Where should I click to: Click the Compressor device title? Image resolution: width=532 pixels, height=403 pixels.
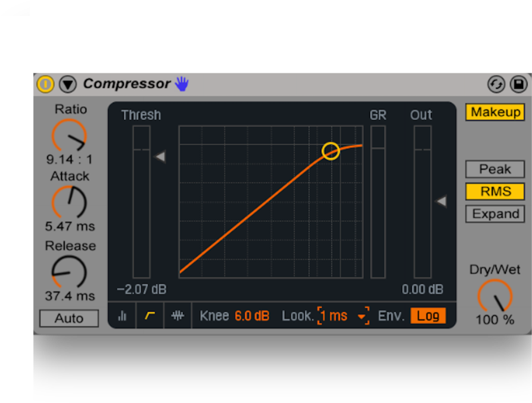point(127,84)
